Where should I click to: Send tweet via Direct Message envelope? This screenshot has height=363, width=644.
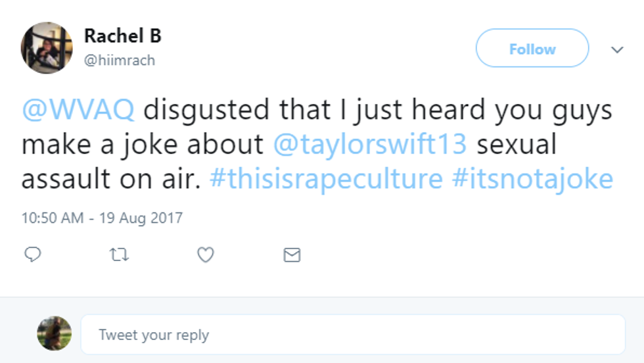tap(292, 254)
